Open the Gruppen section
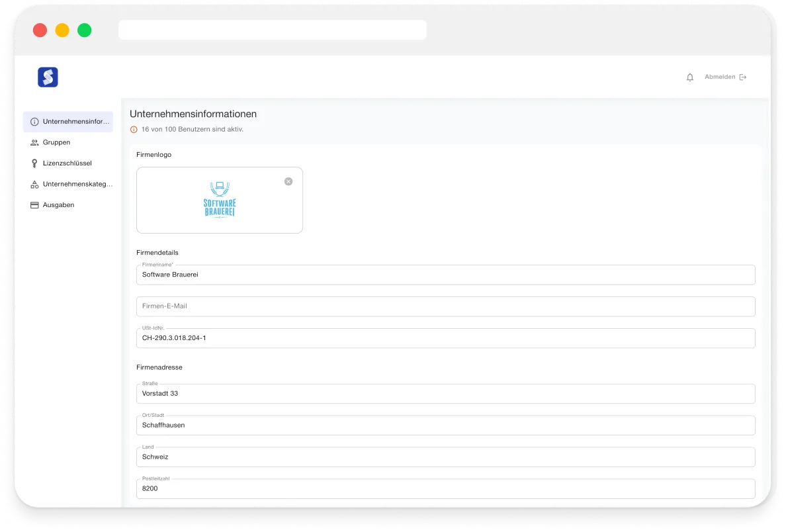This screenshot has width=786, height=532. 56,142
